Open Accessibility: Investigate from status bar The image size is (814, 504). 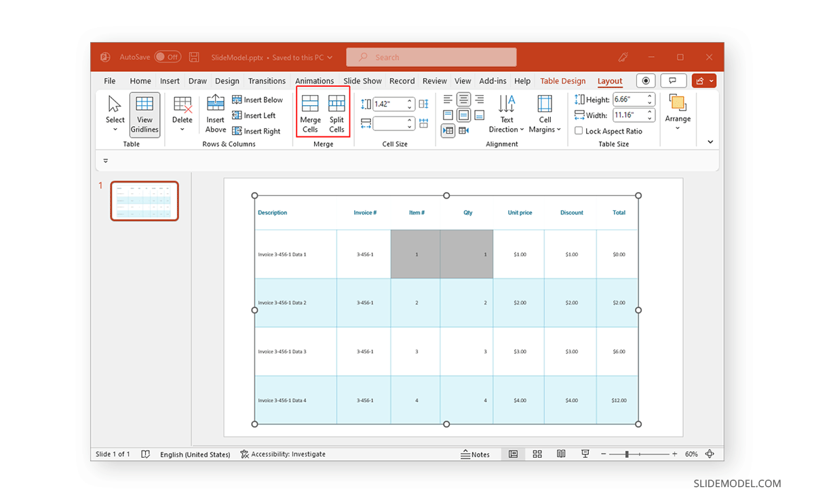(x=283, y=454)
